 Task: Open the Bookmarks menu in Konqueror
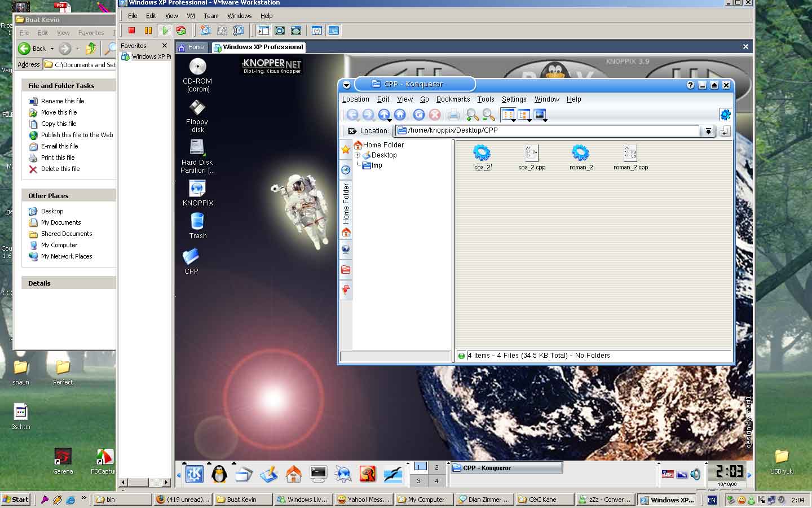pos(453,99)
